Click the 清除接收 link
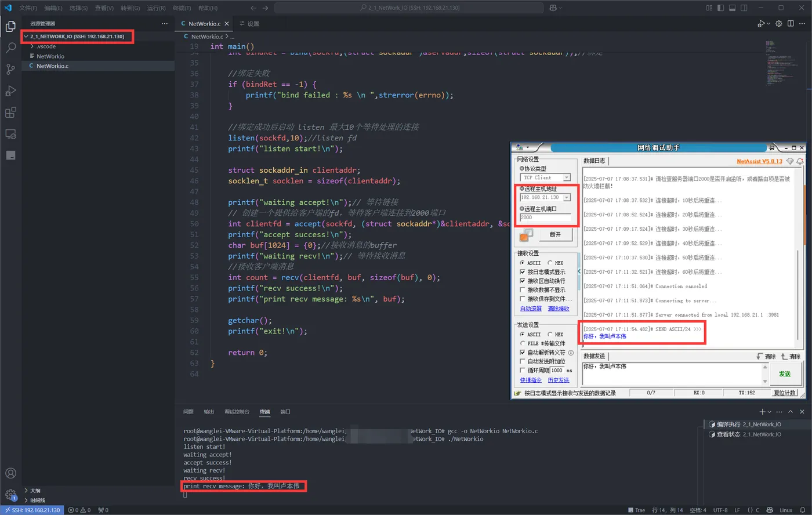 (x=559, y=309)
